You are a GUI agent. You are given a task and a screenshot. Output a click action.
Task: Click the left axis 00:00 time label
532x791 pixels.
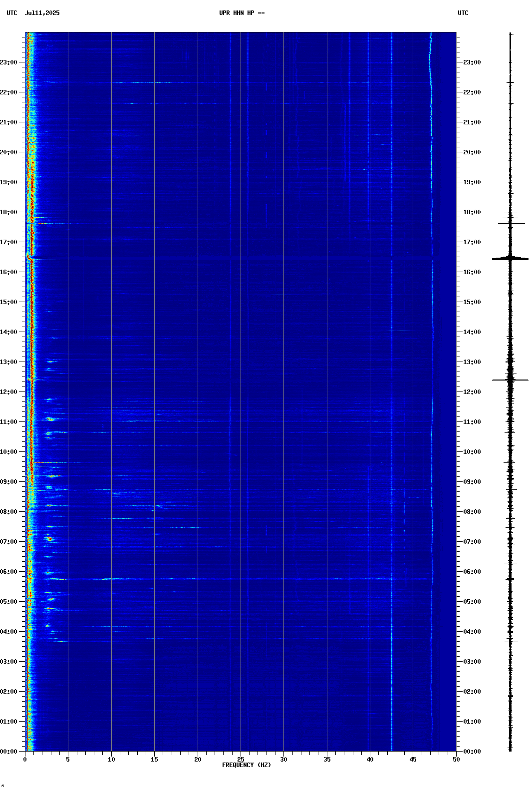click(x=8, y=752)
